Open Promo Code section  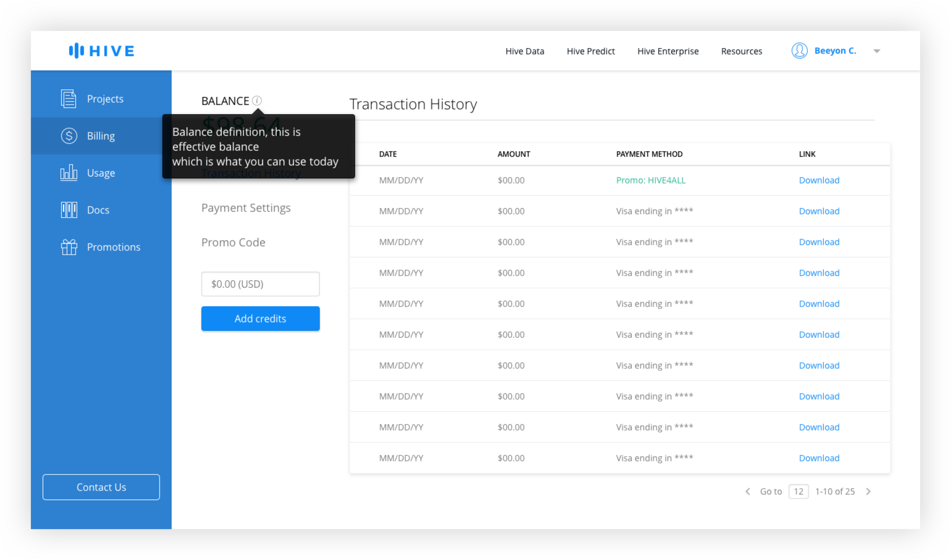click(x=233, y=242)
